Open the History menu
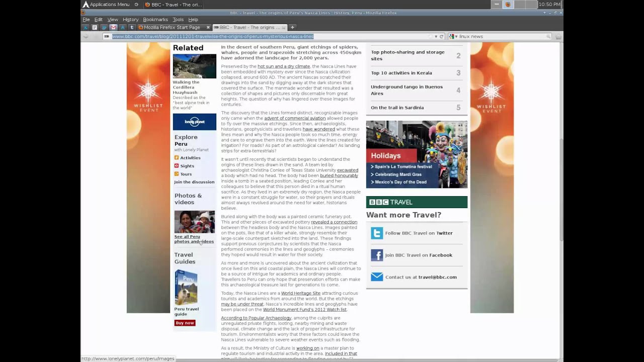Image resolution: width=644 pixels, height=362 pixels. pos(130,20)
